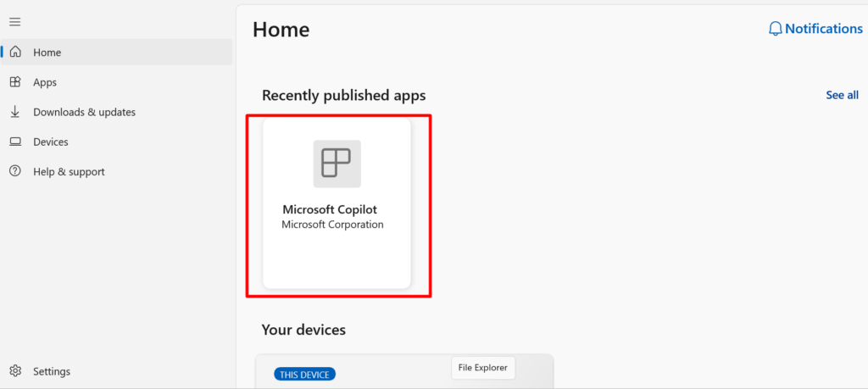Click the Apps grid icon in sidebar
868x389 pixels.
point(15,82)
